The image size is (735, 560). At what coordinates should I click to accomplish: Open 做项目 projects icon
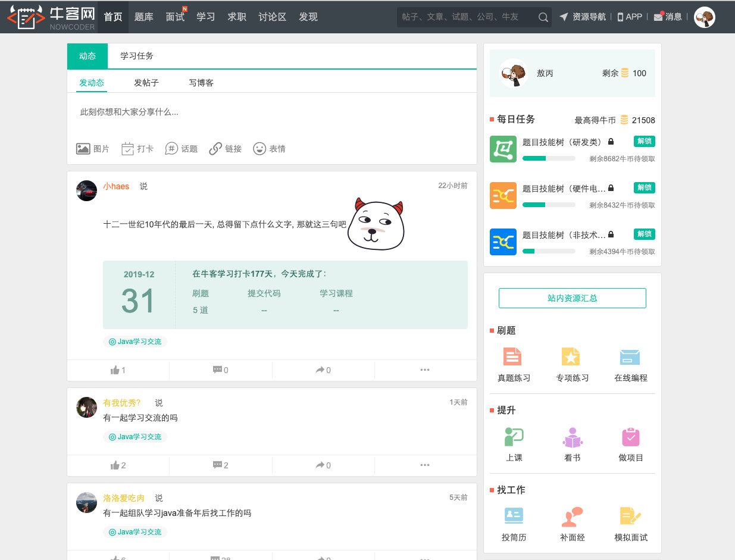coord(631,437)
